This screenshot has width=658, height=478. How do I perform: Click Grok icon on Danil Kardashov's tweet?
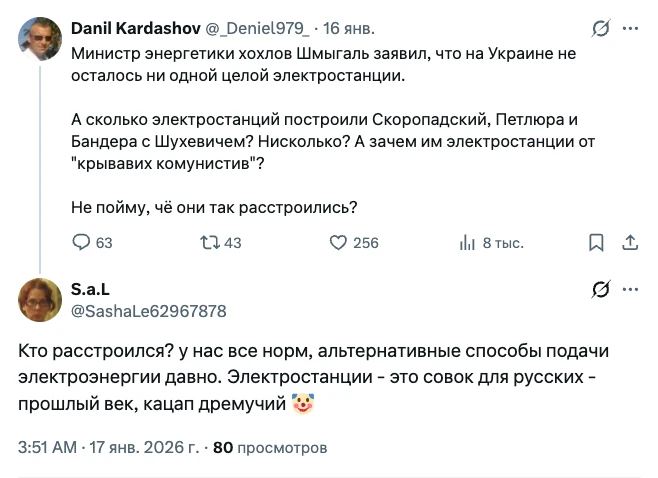[x=601, y=29]
